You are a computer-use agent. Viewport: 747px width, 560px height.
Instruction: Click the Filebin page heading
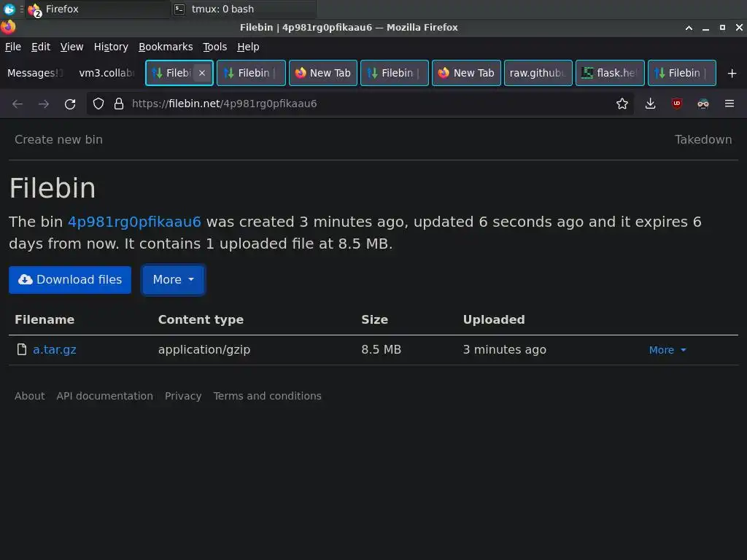point(53,188)
